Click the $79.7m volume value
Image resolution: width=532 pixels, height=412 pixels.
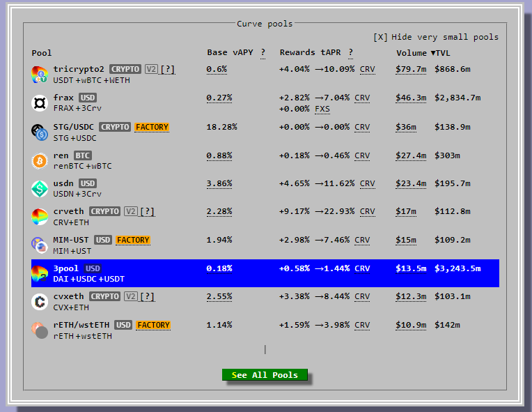click(411, 69)
